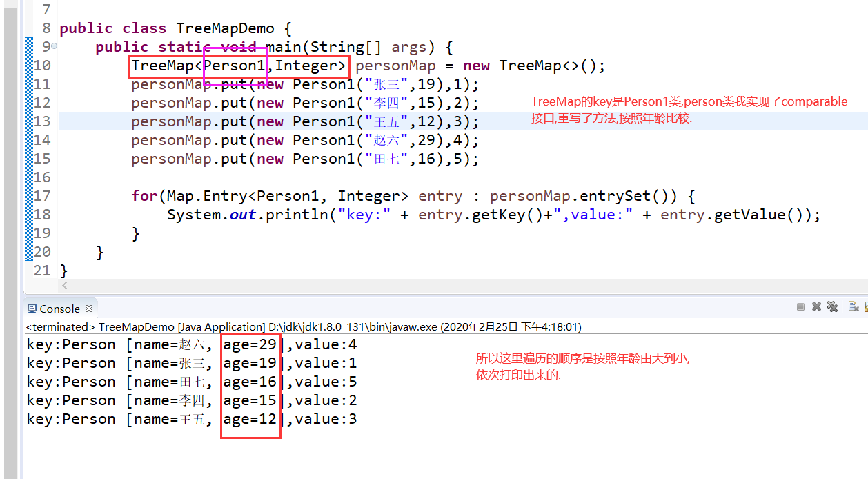Click the Terminate square icon in Console toolbar

[x=800, y=307]
